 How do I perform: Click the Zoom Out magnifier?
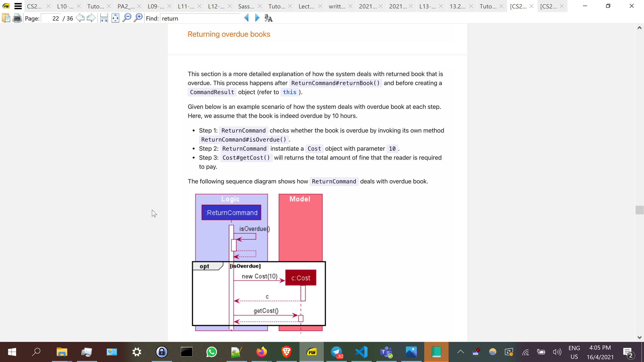pos(127,18)
